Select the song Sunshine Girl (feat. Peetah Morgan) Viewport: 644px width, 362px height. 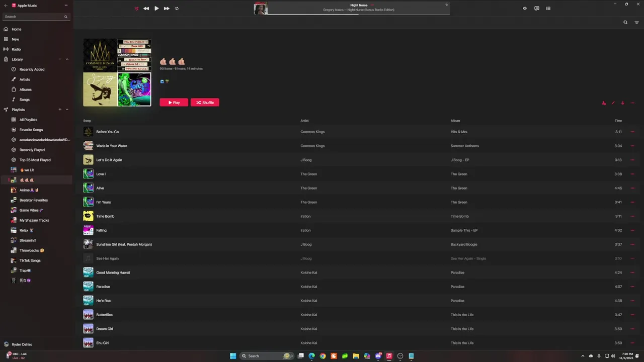pos(124,244)
